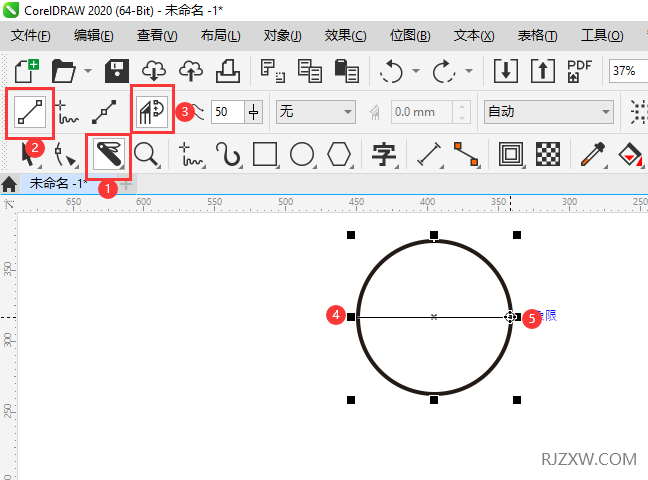Select the Connector tool

467,155
